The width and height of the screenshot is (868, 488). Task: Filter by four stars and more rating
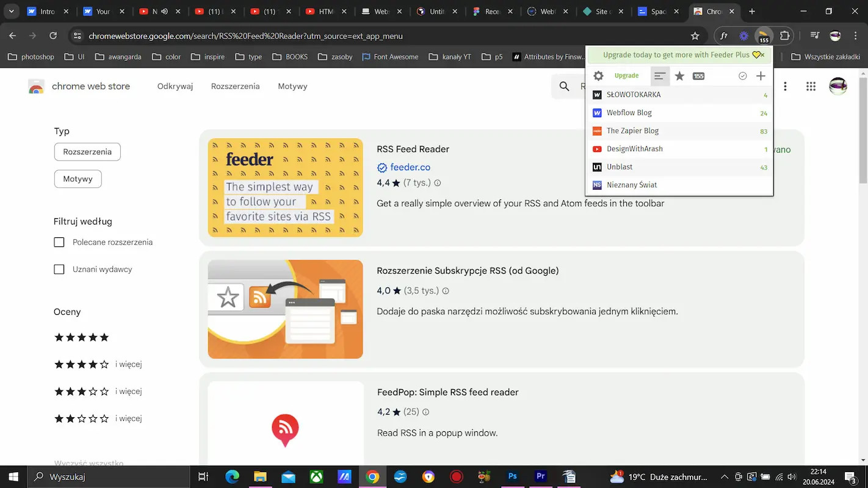pos(82,364)
